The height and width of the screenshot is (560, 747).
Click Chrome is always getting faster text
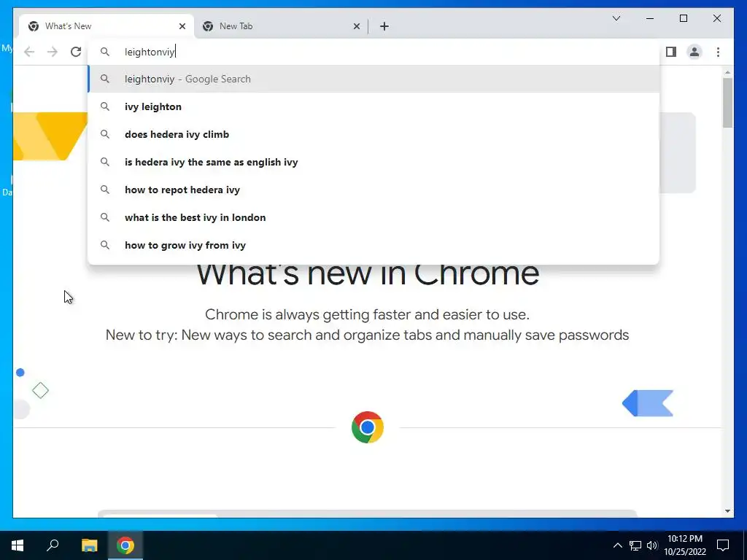coord(368,315)
